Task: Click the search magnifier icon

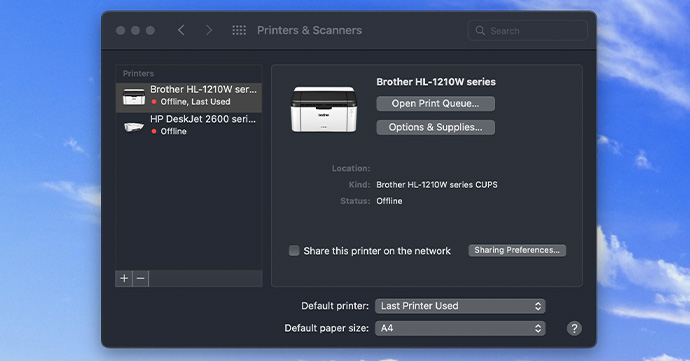Action: (480, 30)
